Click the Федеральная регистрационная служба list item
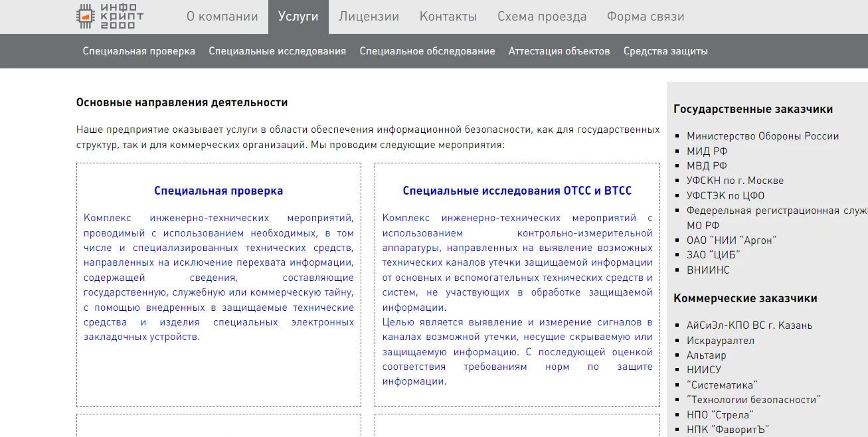The height and width of the screenshot is (437, 868). tap(777, 218)
